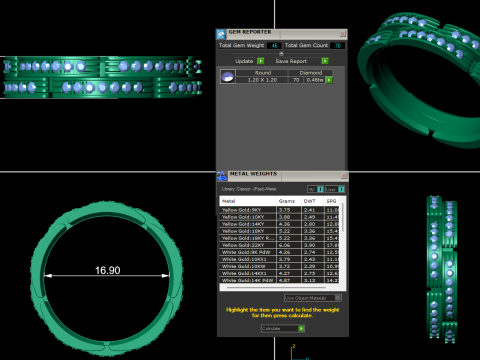Click the Total Gem Weight value field
This screenshot has height=360, width=480.
click(274, 46)
